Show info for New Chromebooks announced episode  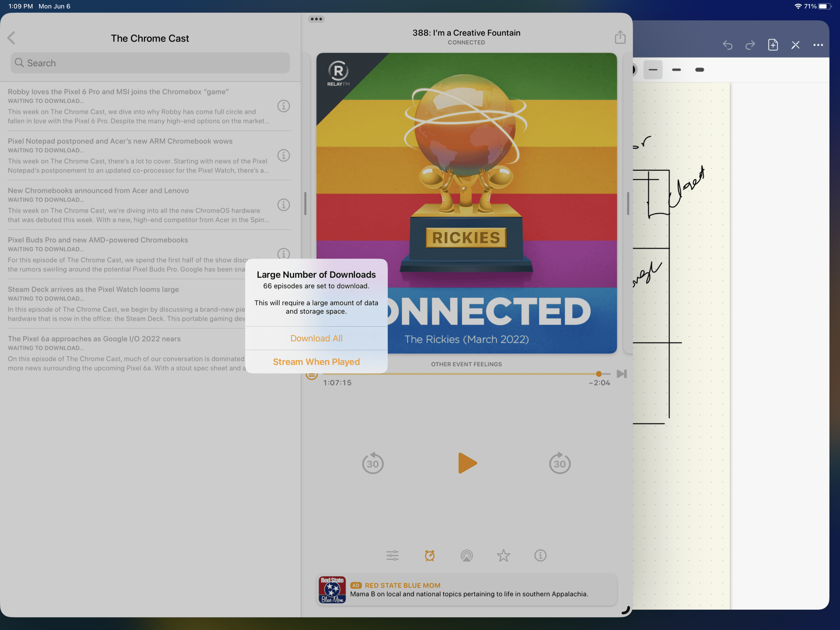tap(283, 205)
